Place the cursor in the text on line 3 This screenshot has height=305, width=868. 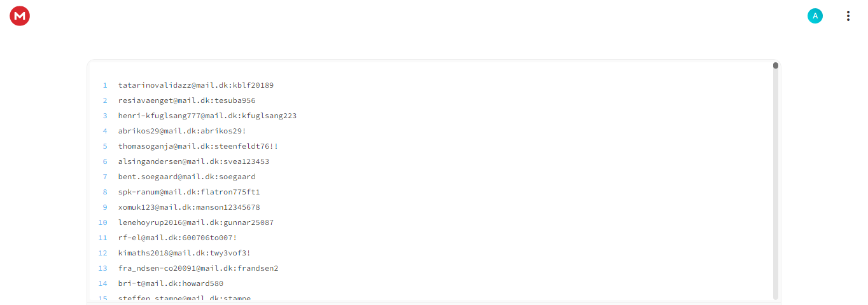[x=207, y=116]
